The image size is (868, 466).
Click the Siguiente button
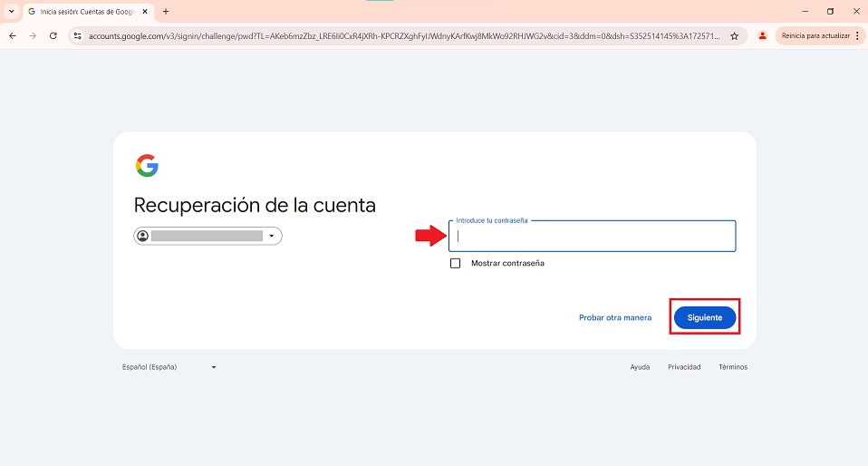coord(705,317)
